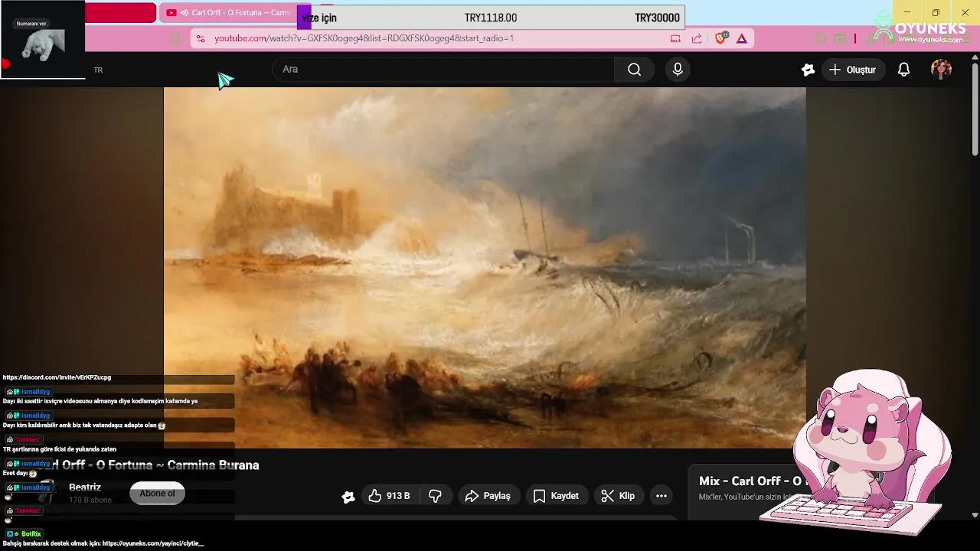The height and width of the screenshot is (551, 980).
Task: Save the video with Kaydet
Action: point(556,496)
